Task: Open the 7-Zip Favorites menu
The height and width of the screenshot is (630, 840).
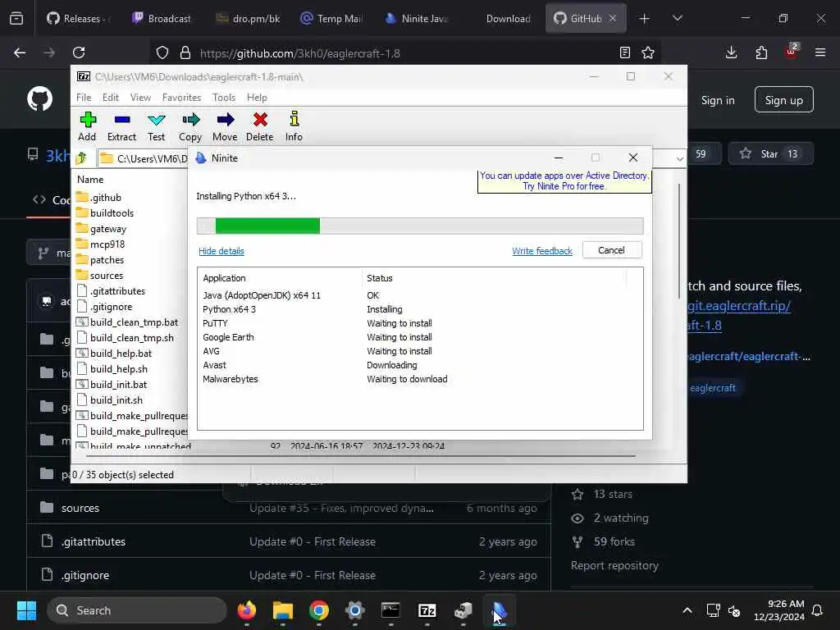Action: [x=181, y=98]
